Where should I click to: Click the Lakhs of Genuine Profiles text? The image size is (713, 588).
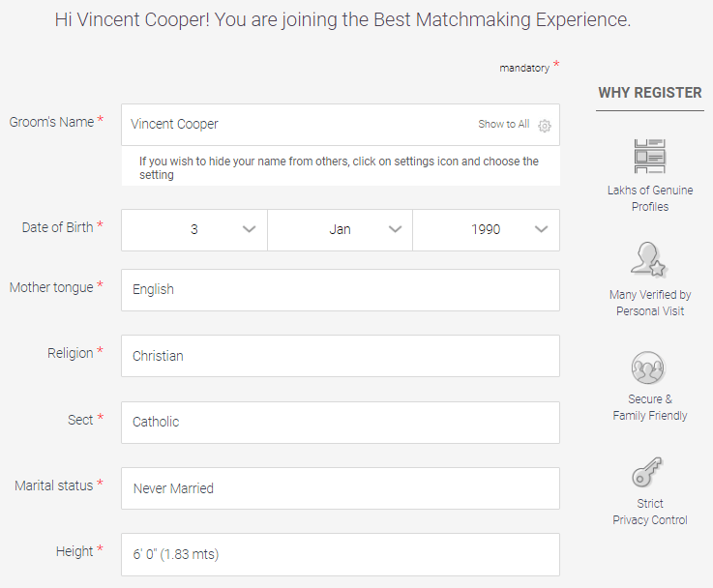[650, 198]
